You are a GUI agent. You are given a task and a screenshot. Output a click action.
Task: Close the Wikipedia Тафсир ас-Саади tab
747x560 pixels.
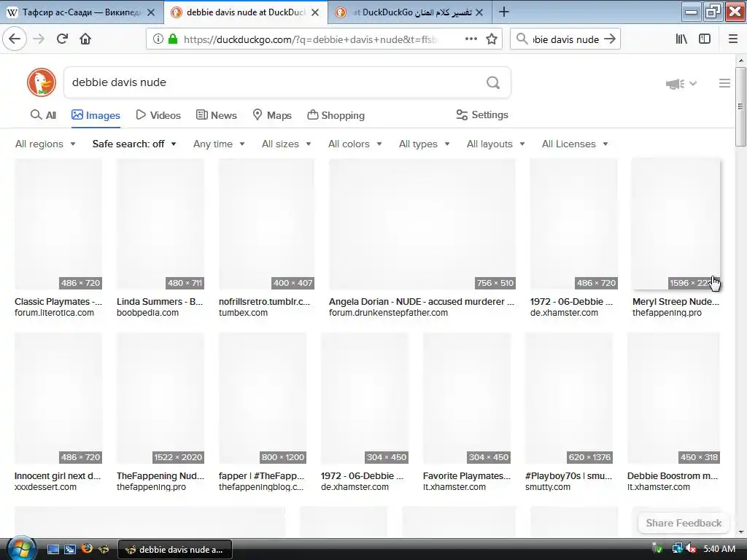point(151,12)
